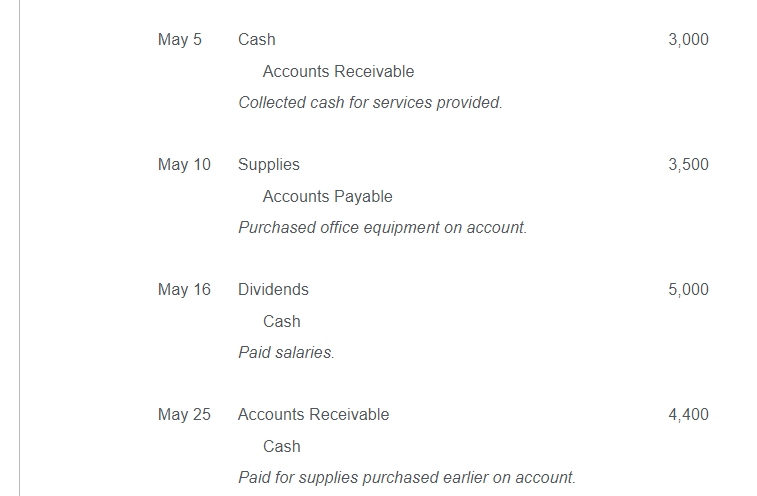
Task: Select Accounts Receivable credit line under May 5
Action: (x=338, y=71)
